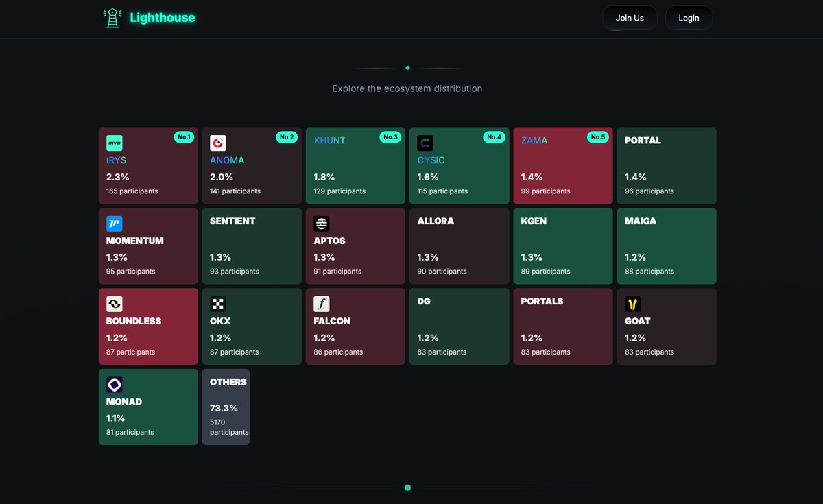
Task: Click the 93 participants count
Action: [235, 272]
